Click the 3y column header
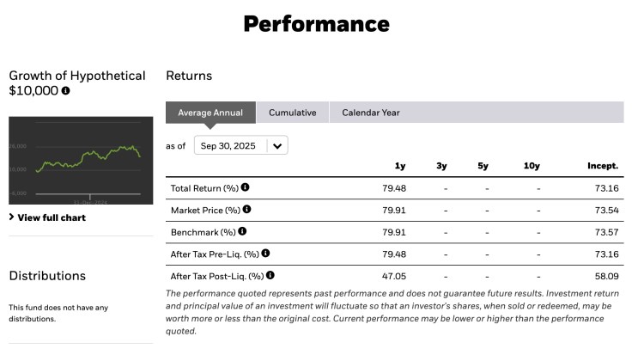Screen dimensions: 644x361 (441, 165)
